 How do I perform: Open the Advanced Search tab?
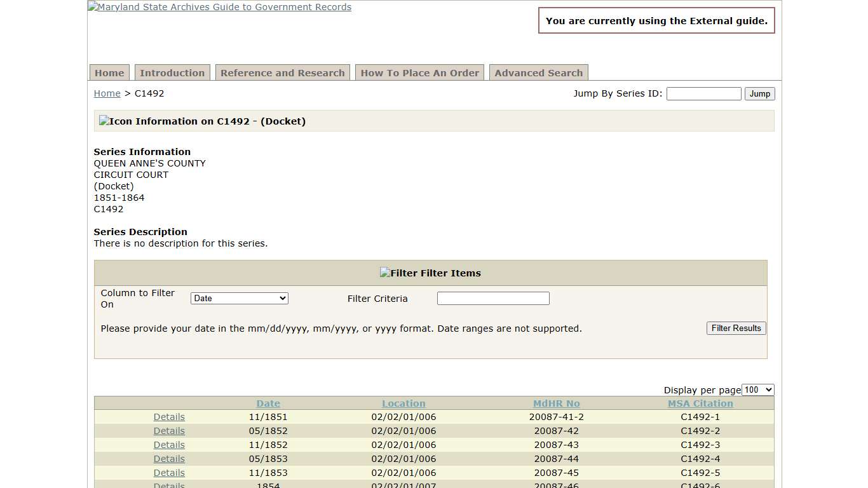(538, 73)
